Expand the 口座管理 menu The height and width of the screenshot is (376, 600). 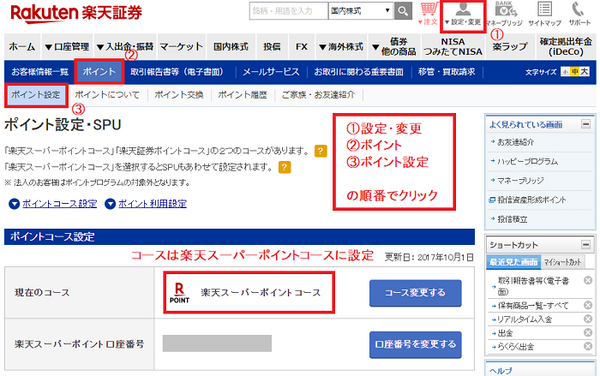point(67,47)
